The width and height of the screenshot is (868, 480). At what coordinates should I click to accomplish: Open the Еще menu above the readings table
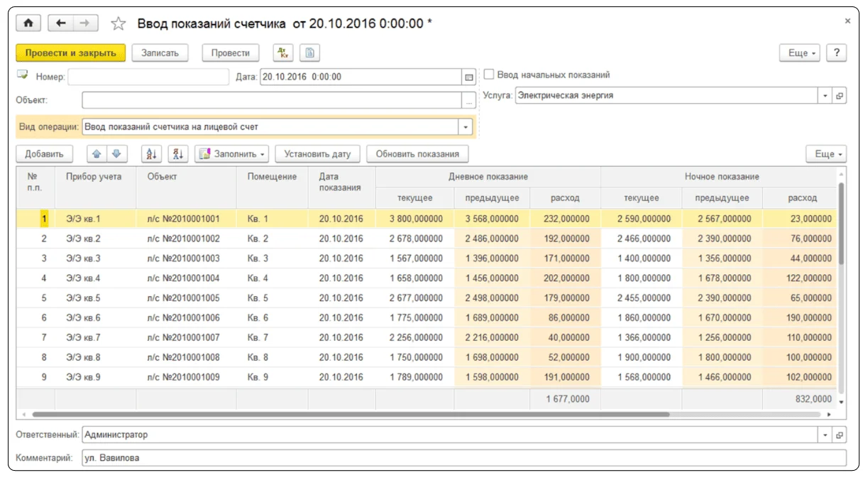coord(826,153)
